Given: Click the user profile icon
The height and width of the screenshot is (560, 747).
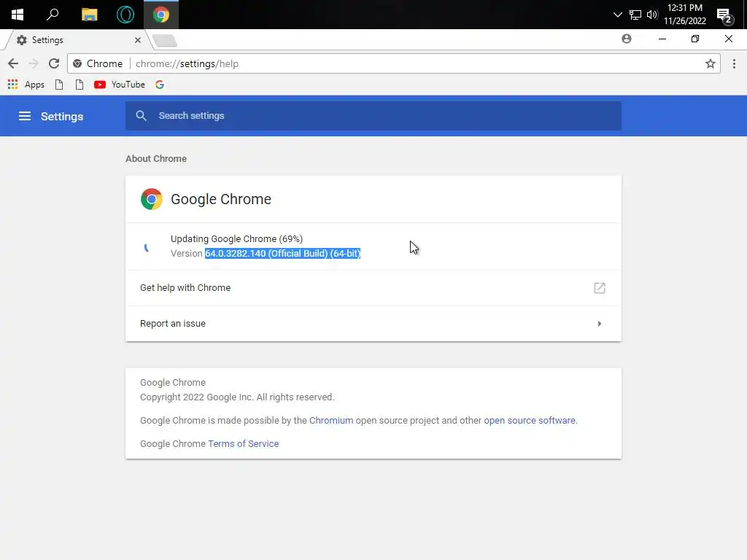Looking at the screenshot, I should 627,39.
